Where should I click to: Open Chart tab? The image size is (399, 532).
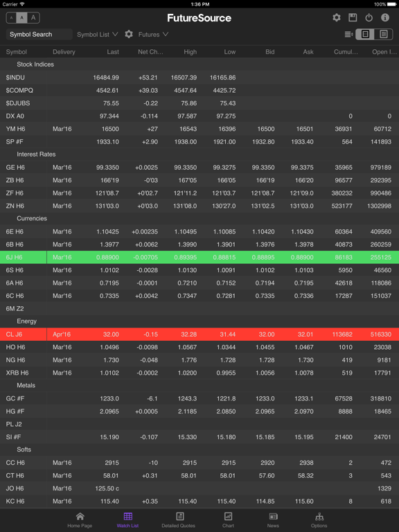[228, 520]
